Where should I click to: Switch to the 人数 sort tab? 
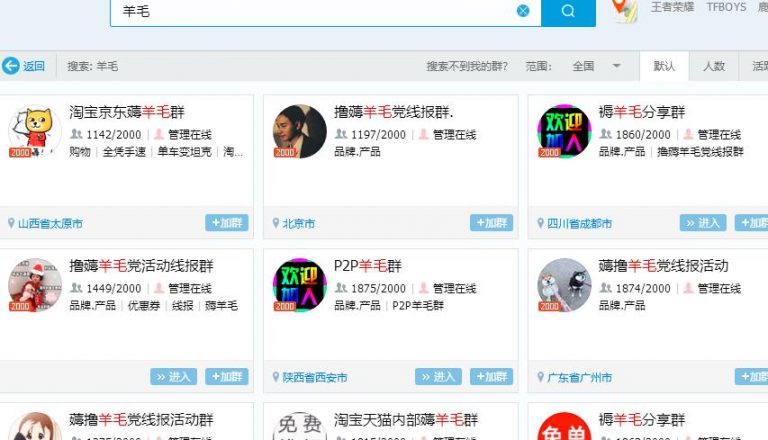coord(713,66)
